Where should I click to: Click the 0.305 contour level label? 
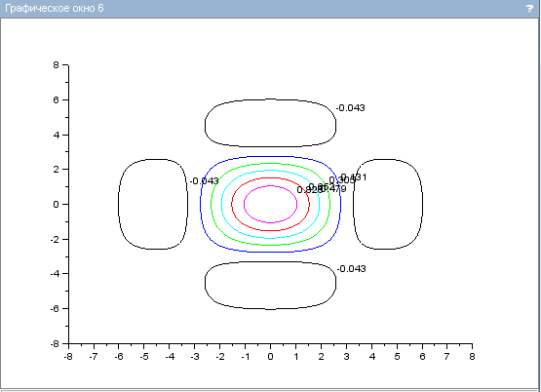(342, 180)
